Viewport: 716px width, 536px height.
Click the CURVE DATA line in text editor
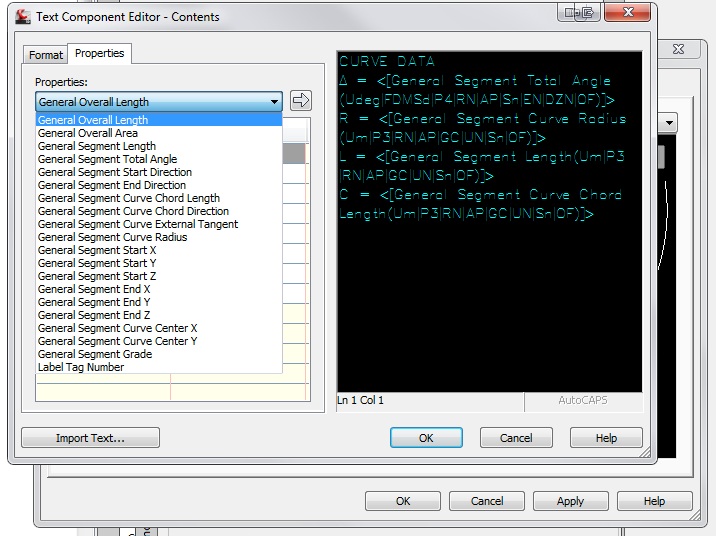(x=387, y=61)
